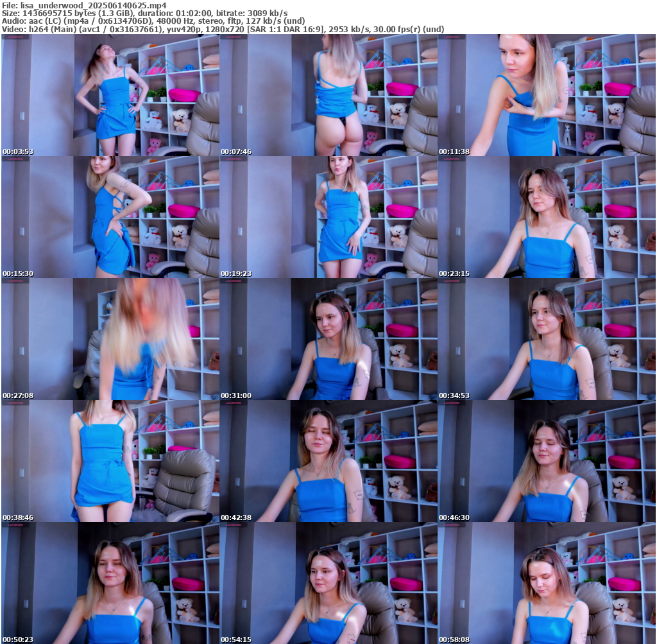Open the thumbnail stamped 00:46:30
This screenshot has width=657, height=644.
547,461
